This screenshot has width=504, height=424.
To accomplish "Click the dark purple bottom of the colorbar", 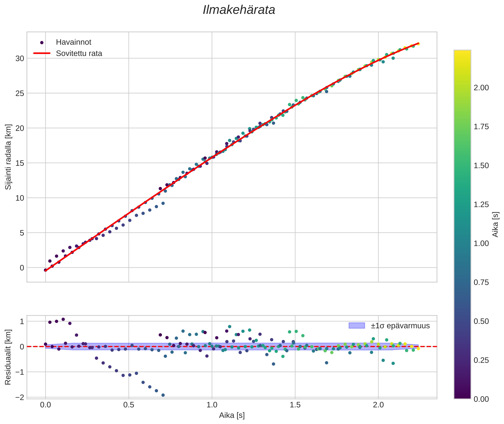I will coord(462,395).
